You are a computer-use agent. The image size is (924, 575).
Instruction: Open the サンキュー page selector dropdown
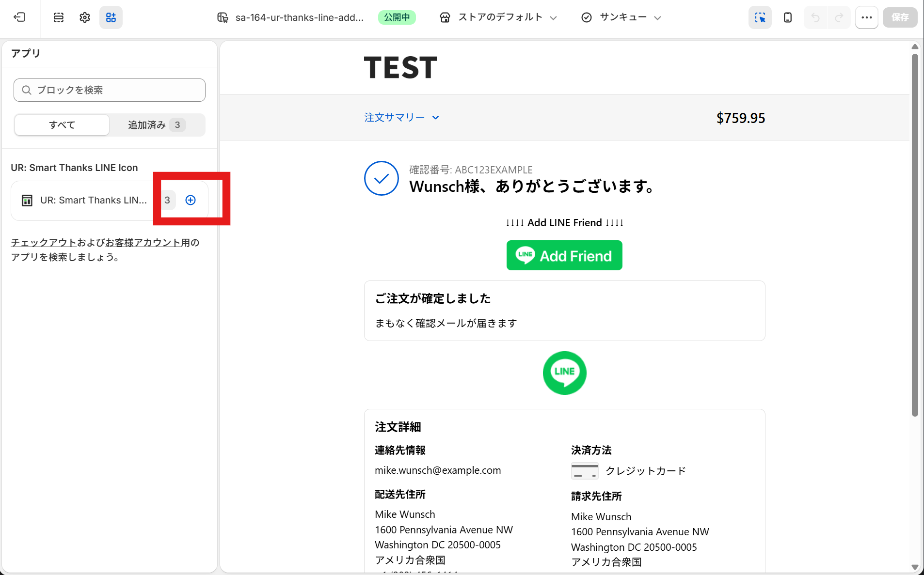(621, 17)
